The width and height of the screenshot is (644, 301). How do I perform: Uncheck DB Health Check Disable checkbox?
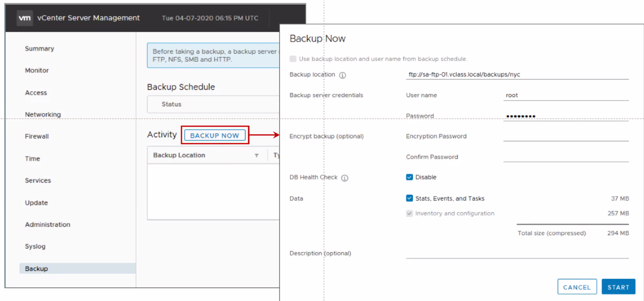point(409,177)
